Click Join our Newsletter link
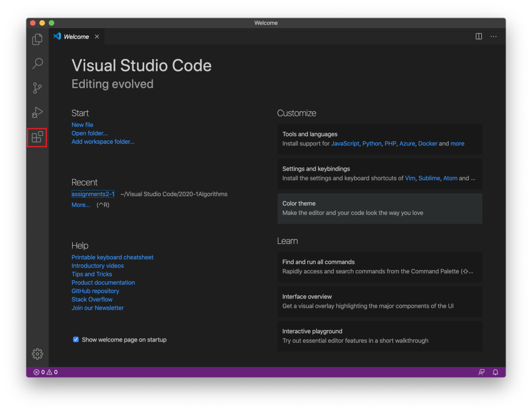Image resolution: width=532 pixels, height=412 pixels. 97,308
